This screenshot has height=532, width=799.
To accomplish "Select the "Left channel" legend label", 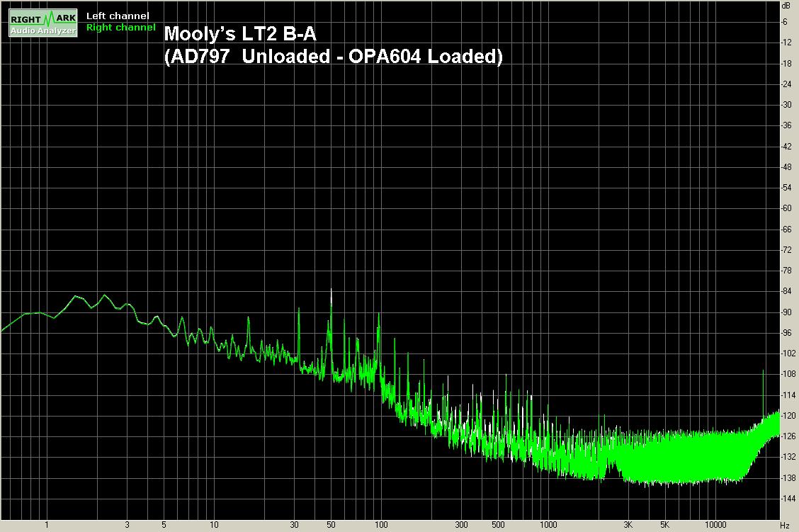I will click(118, 16).
